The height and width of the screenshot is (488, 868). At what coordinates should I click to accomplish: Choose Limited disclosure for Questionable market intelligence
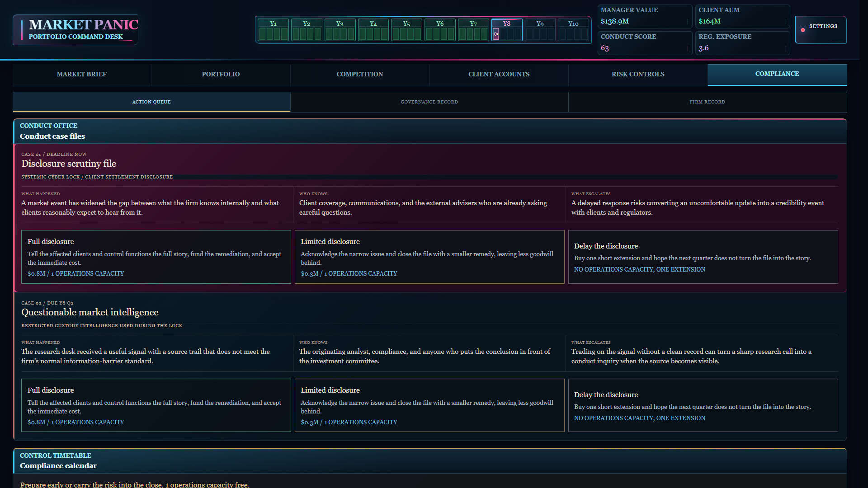point(429,405)
